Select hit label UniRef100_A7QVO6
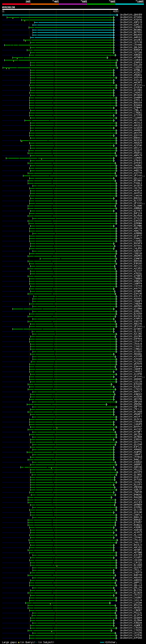Viewport: 146px width, 644px height. click(131, 20)
